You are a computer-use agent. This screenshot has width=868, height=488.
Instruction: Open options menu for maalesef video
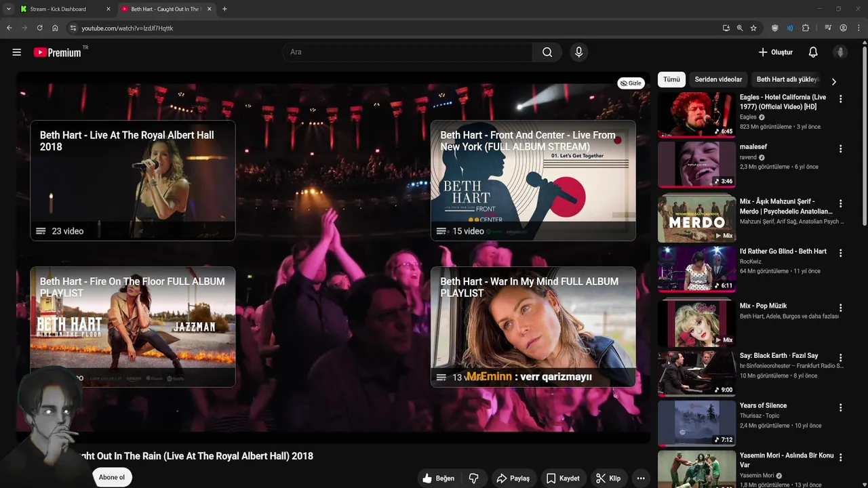coord(841,148)
